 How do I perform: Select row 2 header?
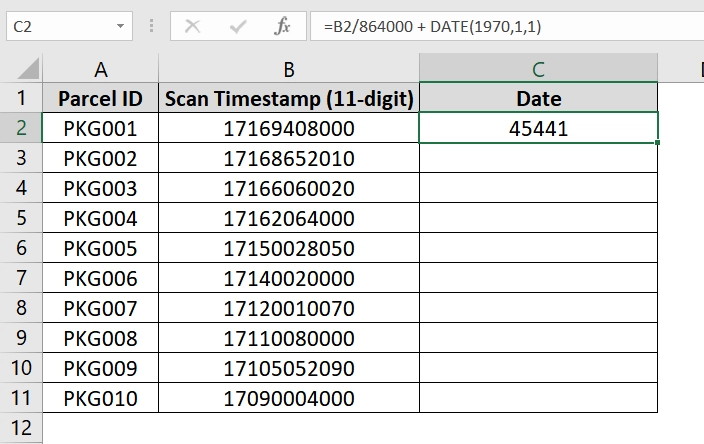(21, 128)
